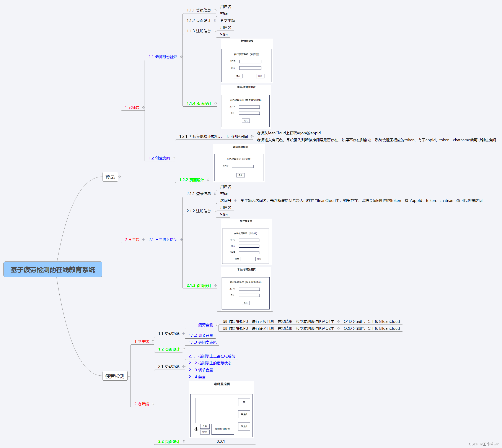Open the 学生/老师注册页 image beside 1.1.4

[x=246, y=106]
